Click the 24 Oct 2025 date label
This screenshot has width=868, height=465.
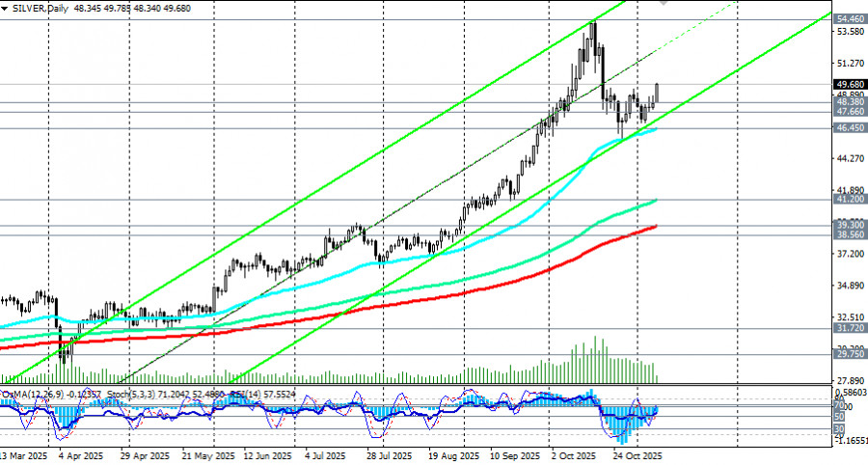tap(638, 454)
